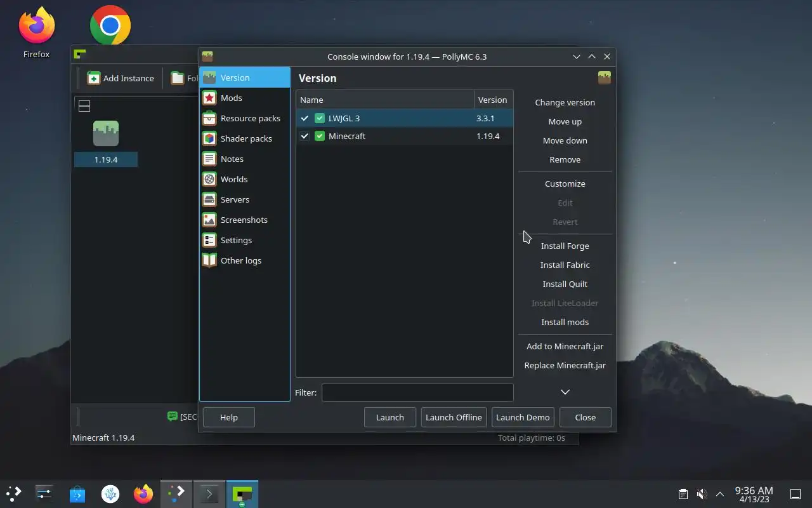Screen dimensions: 812x508
Task: Open the Shader packs sidebar page
Action: [x=244, y=138]
